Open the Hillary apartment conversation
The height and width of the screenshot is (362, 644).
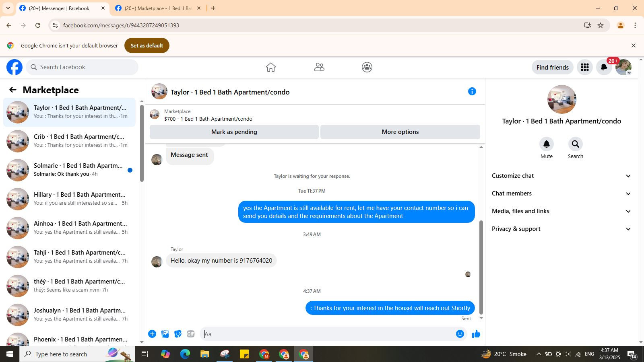coord(69,199)
